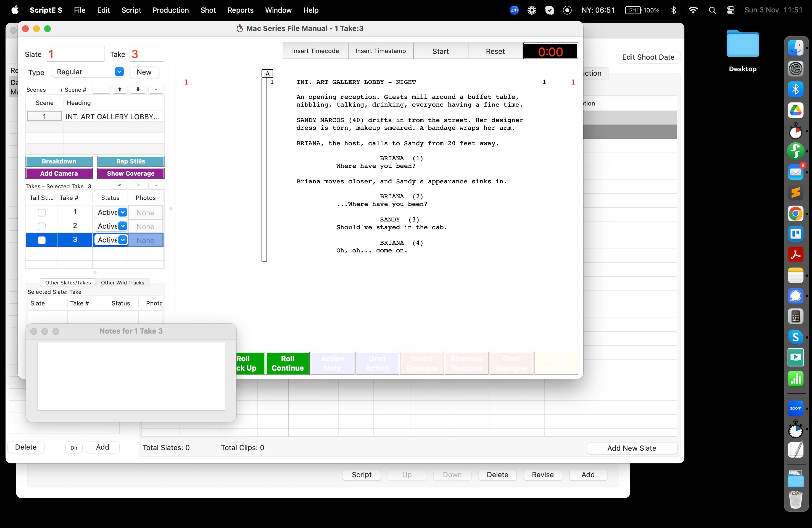Click the Slate number input field
This screenshot has height=528, width=812.
(x=75, y=54)
